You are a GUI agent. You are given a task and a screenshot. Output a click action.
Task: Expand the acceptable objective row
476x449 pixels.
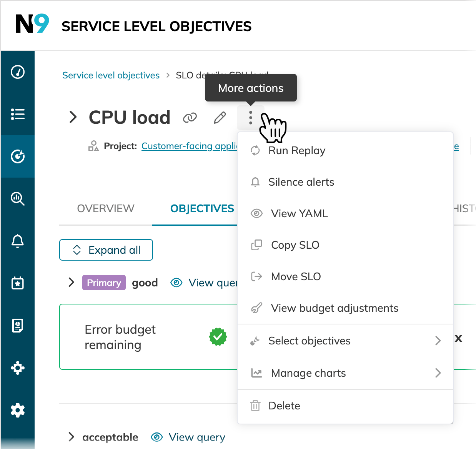pos(71,437)
